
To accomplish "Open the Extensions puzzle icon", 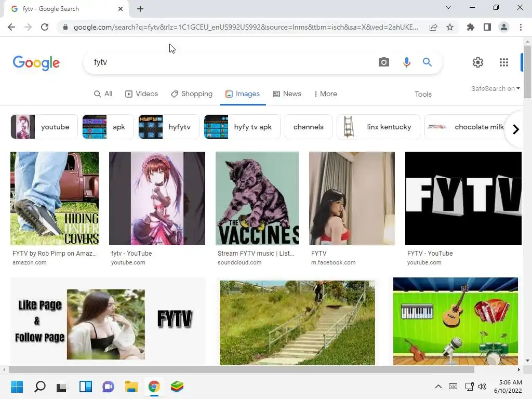I will (x=471, y=27).
